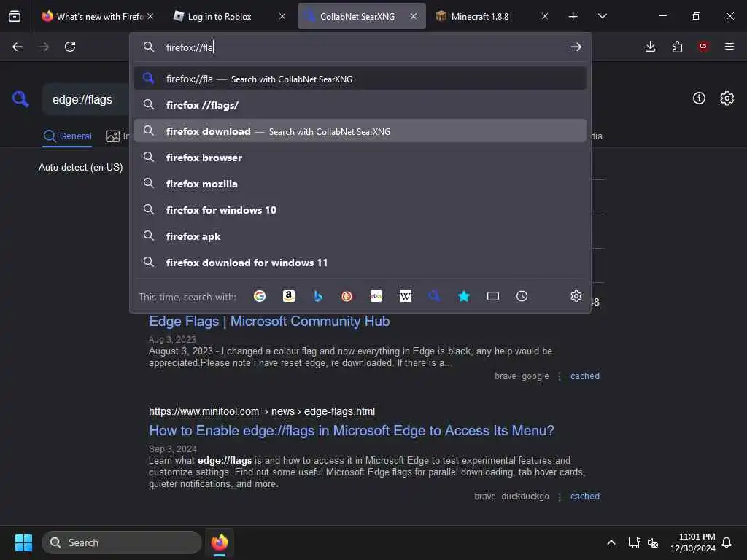
Task: Open How to Enable edge://flags result
Action: tap(351, 430)
